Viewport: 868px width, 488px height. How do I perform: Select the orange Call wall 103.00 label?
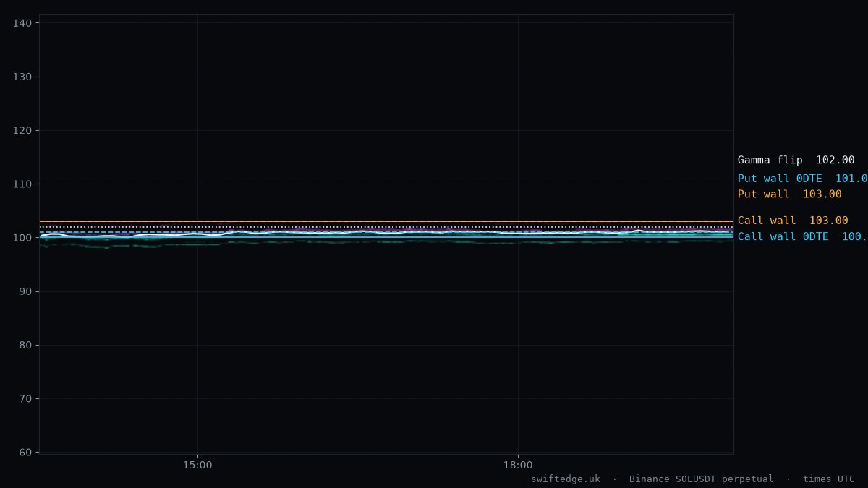pos(793,221)
